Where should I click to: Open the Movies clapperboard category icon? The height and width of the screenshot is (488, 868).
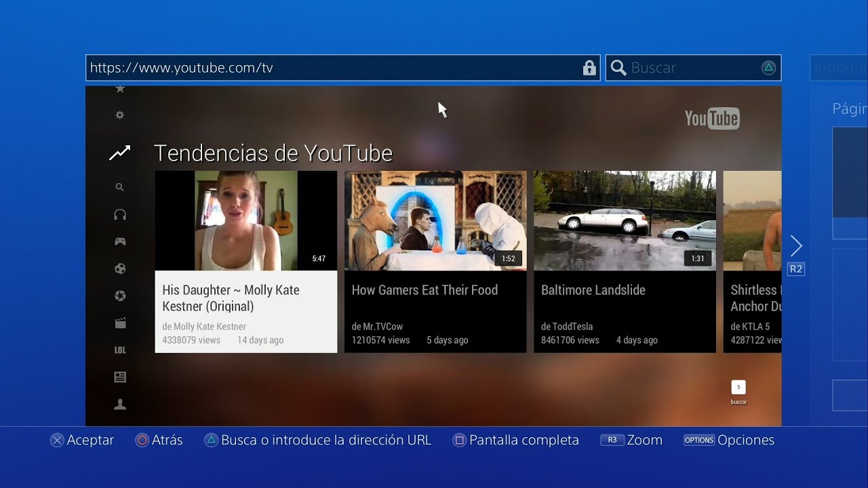coord(120,323)
